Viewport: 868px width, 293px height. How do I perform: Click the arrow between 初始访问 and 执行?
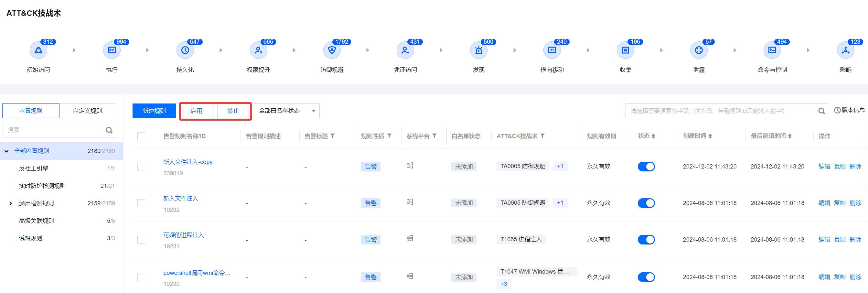tap(74, 50)
